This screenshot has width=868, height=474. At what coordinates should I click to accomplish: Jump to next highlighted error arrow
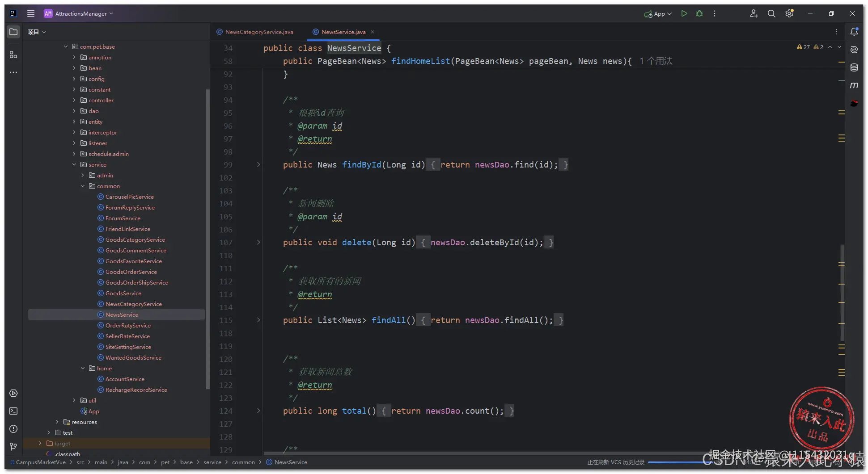(839, 47)
